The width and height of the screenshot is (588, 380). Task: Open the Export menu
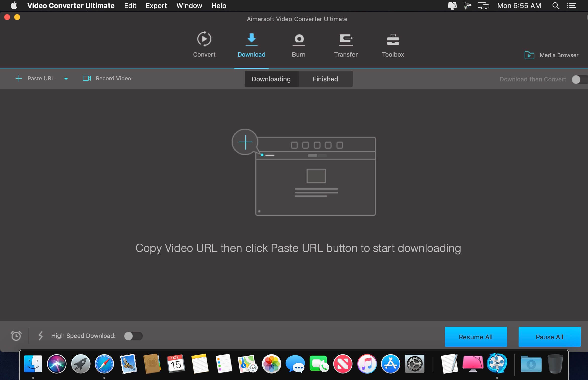[156, 6]
